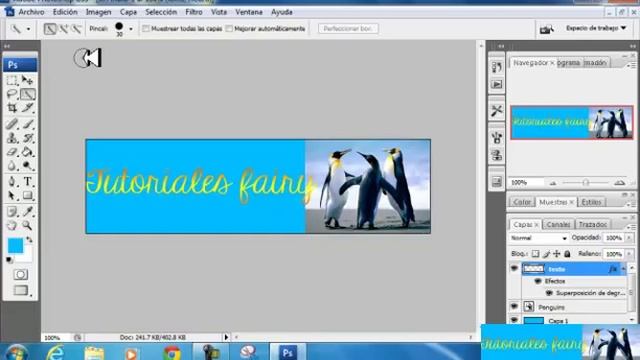The image size is (640, 360).
Task: Open the Normal blend mode dropdown
Action: [x=539, y=238]
